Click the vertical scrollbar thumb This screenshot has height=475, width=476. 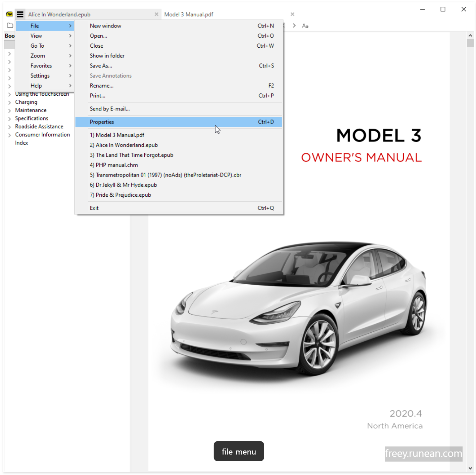click(x=470, y=43)
